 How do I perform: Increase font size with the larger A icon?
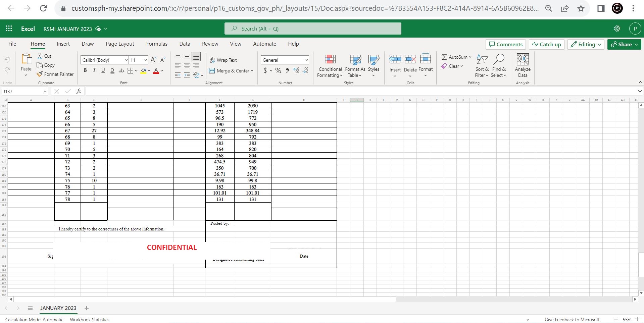coord(153,60)
